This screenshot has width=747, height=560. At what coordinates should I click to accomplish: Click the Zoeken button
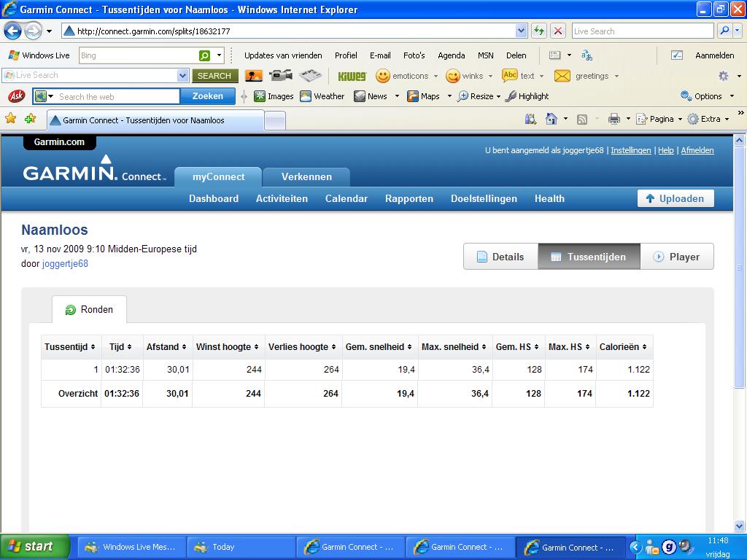click(x=208, y=96)
